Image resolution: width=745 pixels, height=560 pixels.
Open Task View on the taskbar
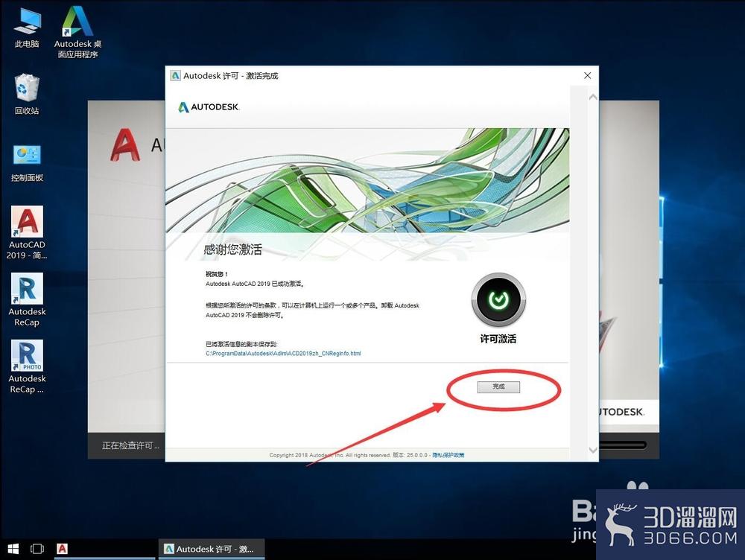point(37,549)
